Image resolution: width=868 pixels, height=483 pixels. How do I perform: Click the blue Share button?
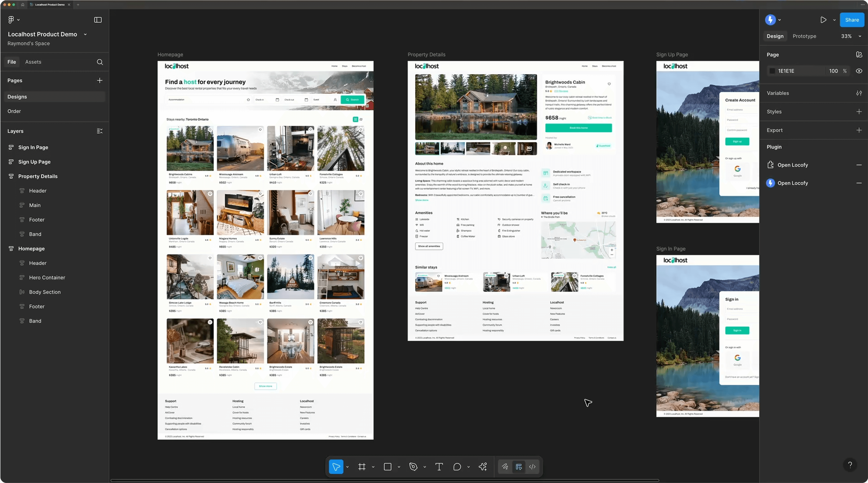[852, 20]
